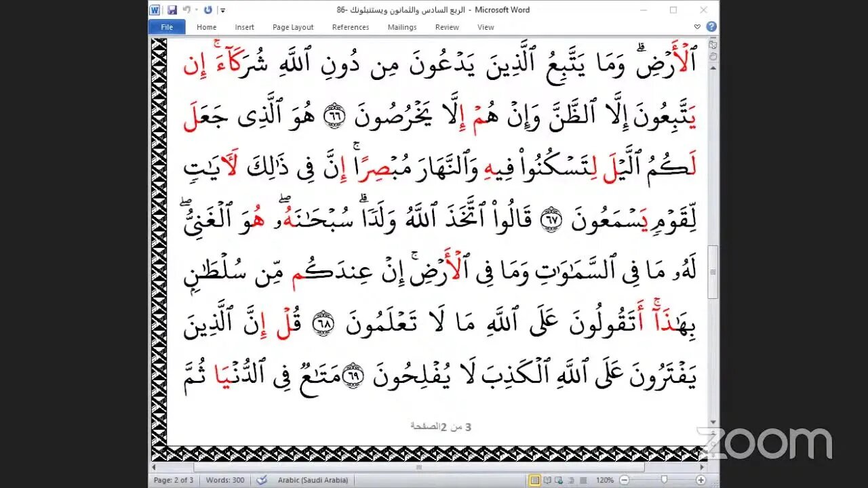868x488 pixels.
Task: Zoom in with the plus button
Action: point(701,480)
